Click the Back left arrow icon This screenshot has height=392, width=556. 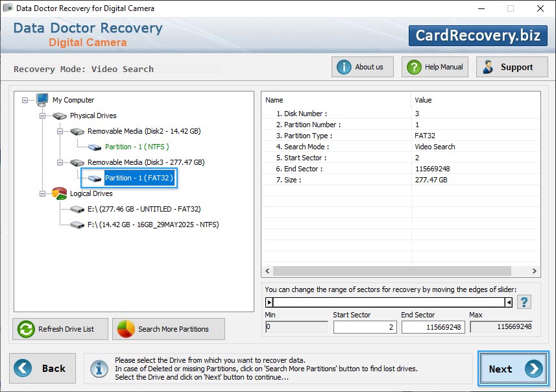pyautogui.click(x=23, y=368)
